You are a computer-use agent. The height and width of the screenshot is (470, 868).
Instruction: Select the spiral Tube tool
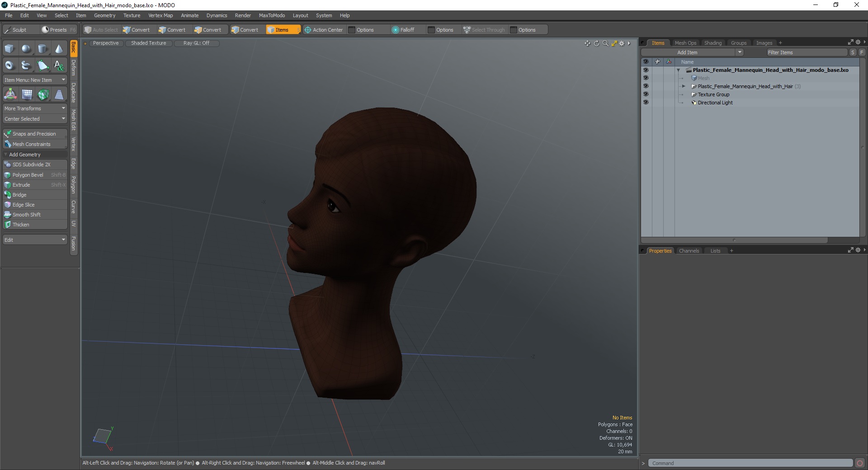point(26,66)
